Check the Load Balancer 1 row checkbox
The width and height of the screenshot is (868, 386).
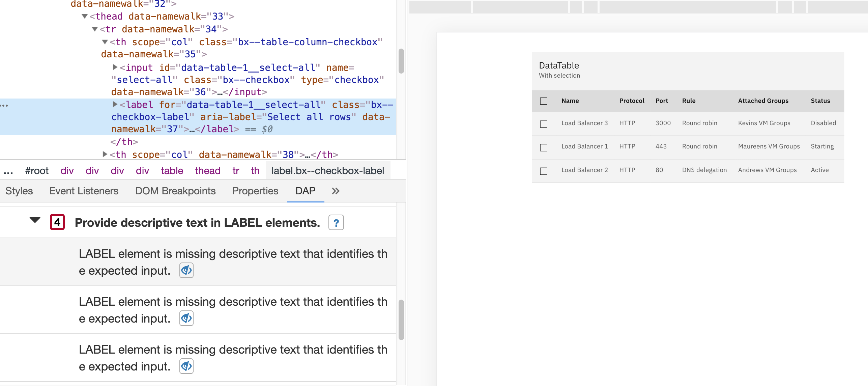tap(544, 147)
